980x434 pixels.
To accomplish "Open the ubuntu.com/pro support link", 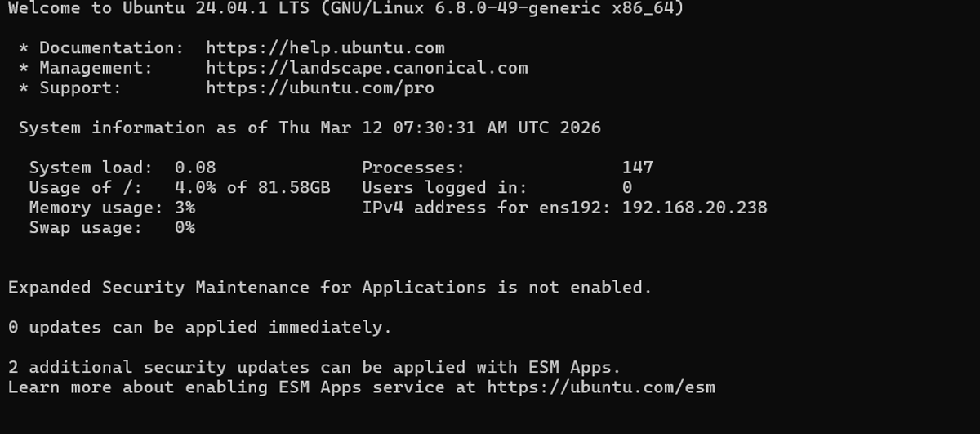I will point(320,87).
